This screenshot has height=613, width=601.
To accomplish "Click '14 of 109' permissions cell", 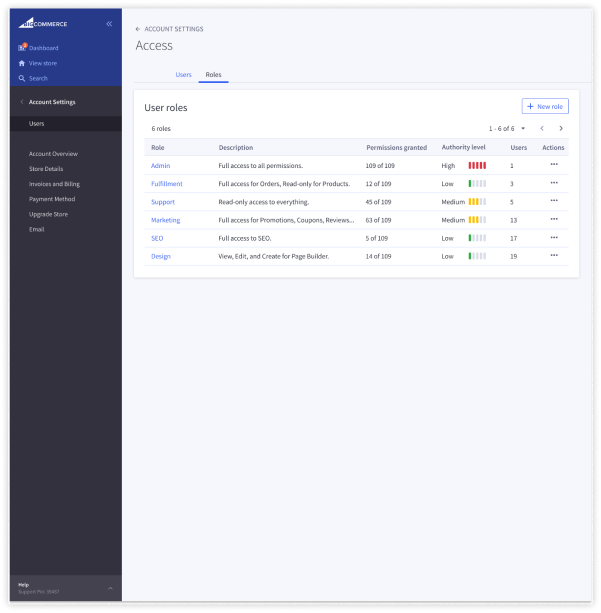I will (x=378, y=256).
